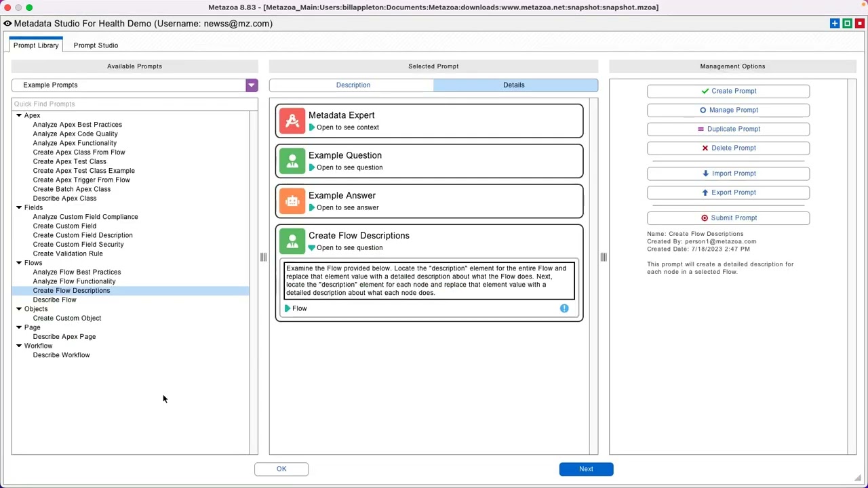Image resolution: width=868 pixels, height=488 pixels.
Task: Select 'Analyze Apex Code Quality' prompt
Action: [x=75, y=134]
